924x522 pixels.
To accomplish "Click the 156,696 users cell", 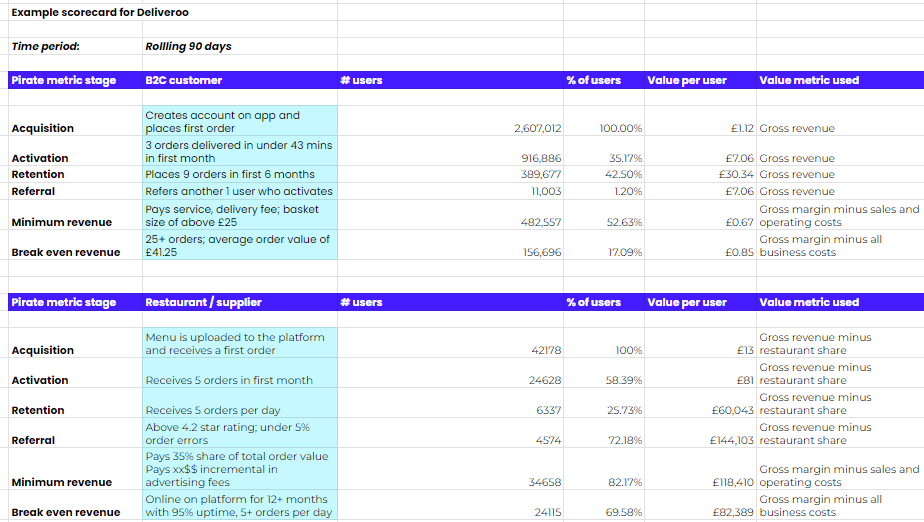I will (450, 245).
